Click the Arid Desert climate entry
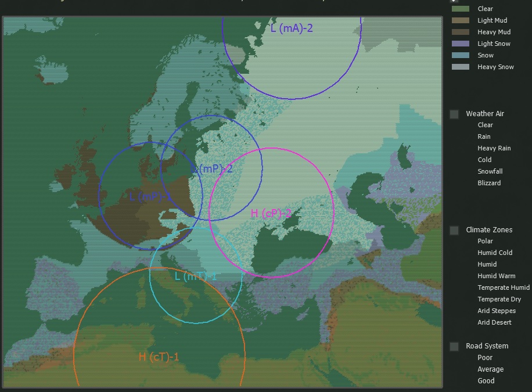 click(494, 322)
